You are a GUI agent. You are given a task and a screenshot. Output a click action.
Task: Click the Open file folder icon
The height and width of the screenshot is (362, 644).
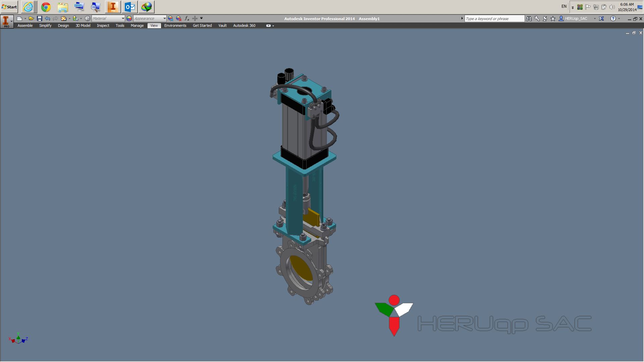click(31, 18)
